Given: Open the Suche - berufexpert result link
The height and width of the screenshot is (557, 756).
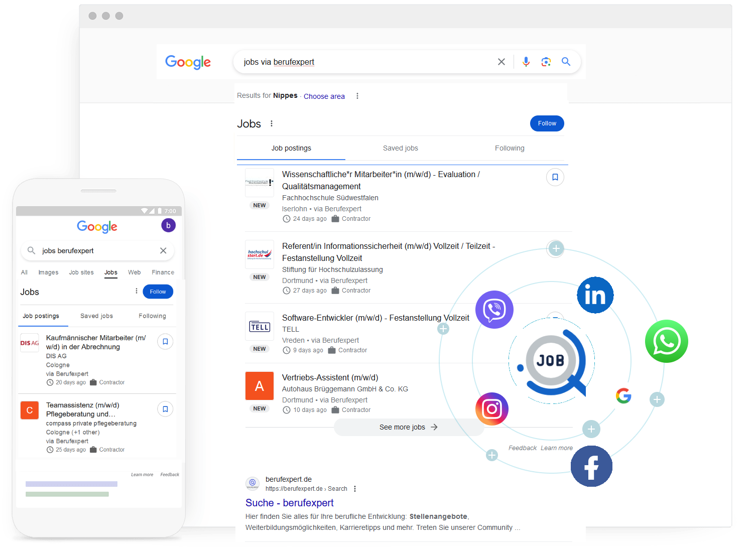Looking at the screenshot, I should [289, 503].
